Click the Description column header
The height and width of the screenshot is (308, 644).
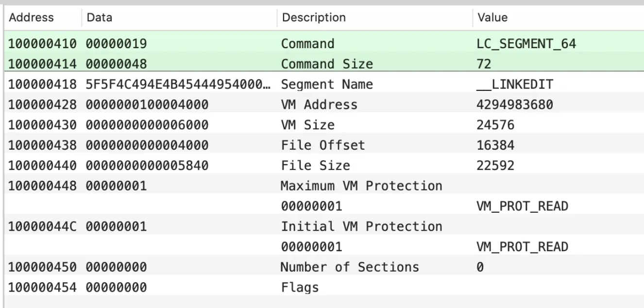(314, 17)
